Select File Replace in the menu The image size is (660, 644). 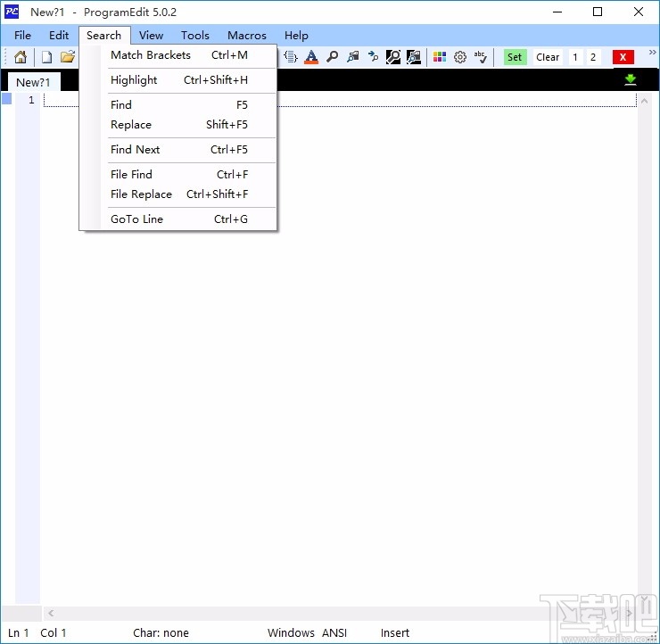[179, 194]
